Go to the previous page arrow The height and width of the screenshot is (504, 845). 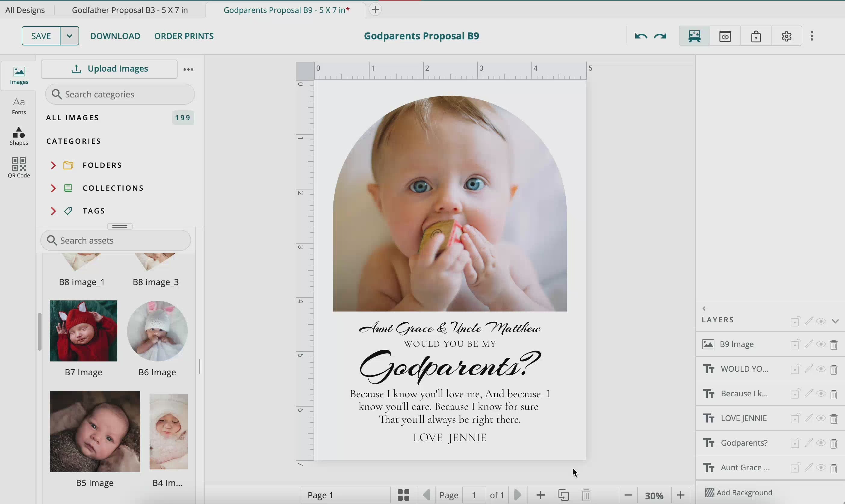[x=427, y=495]
